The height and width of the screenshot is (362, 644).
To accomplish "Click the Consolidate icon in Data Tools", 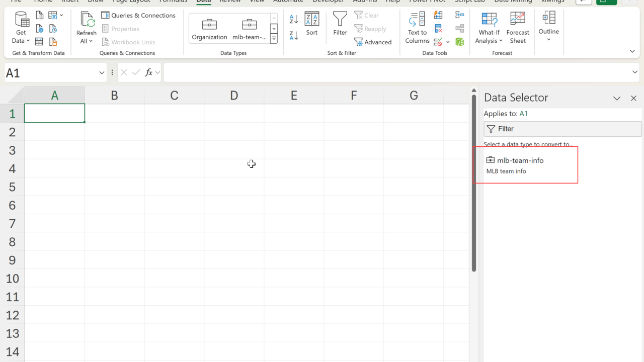I will click(459, 15).
